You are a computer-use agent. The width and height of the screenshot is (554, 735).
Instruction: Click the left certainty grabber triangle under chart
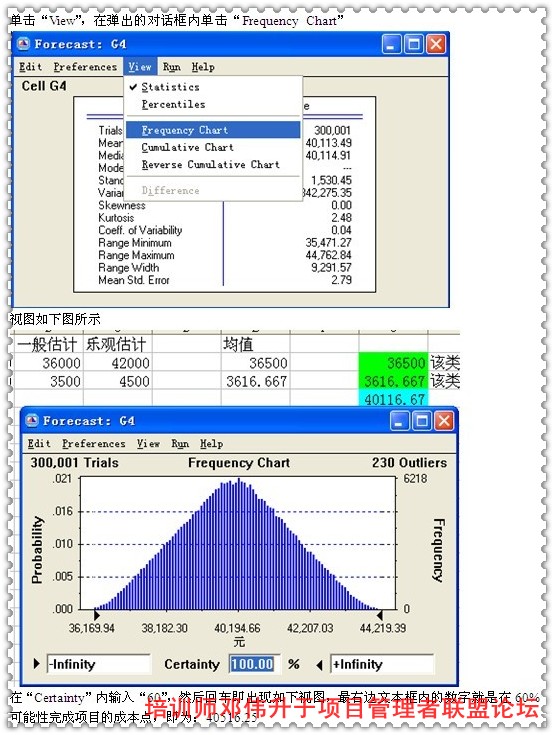[x=97, y=615]
